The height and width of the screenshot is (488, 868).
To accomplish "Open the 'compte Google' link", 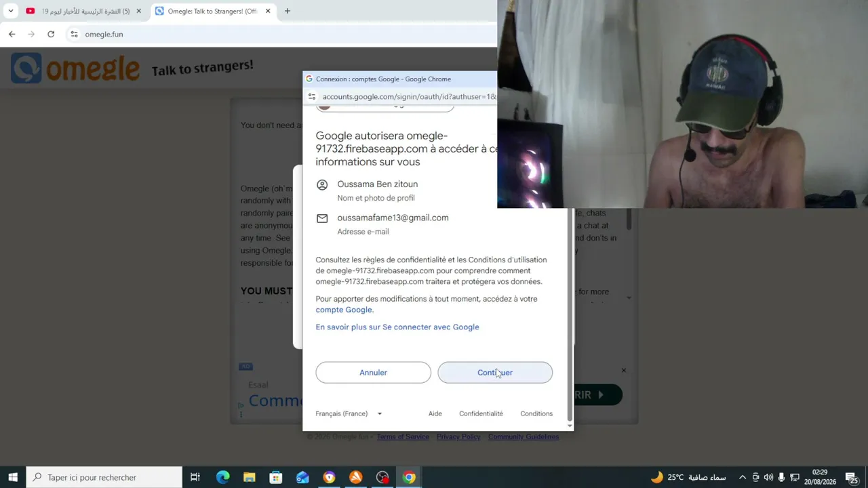I will click(x=344, y=310).
